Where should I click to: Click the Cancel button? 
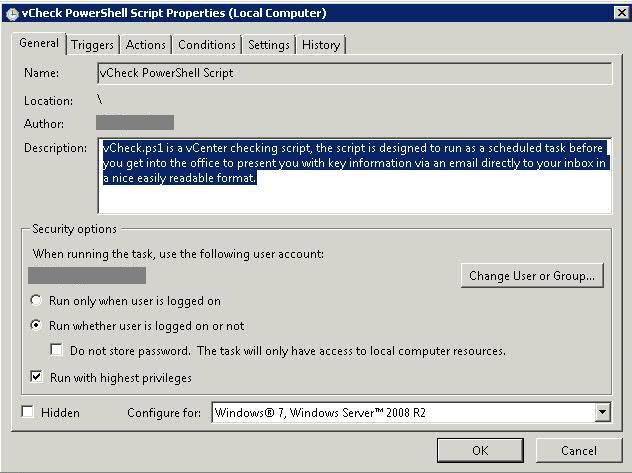[x=579, y=450]
